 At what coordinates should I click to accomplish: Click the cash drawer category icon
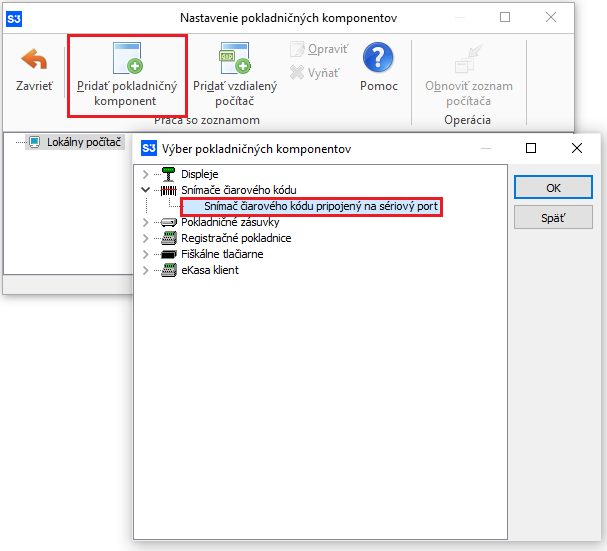pyautogui.click(x=168, y=222)
